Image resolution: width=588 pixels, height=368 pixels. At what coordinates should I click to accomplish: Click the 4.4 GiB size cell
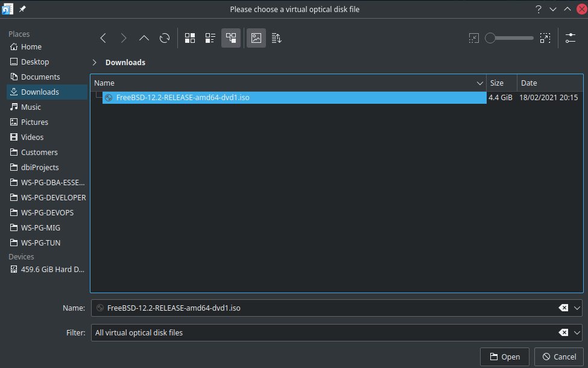[500, 98]
